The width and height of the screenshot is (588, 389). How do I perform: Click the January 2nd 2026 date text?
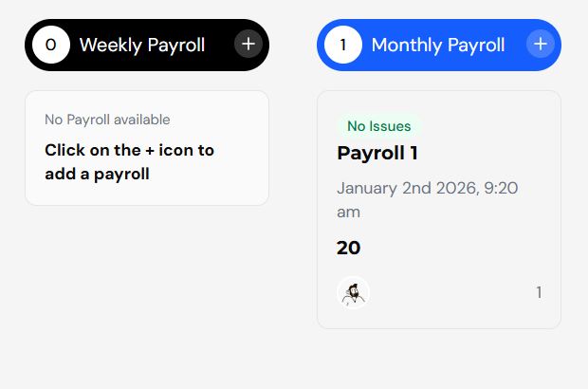click(408, 188)
